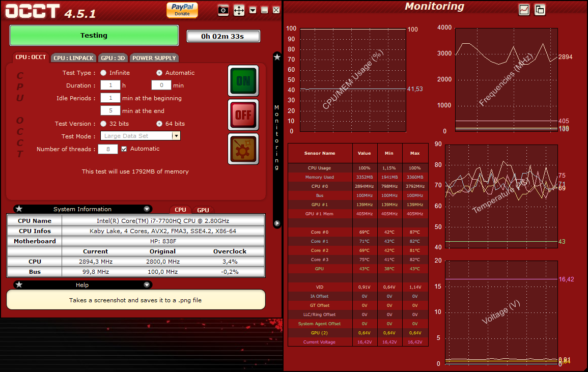Screen dimensions: 588x372
Task: Click the PayPal Donate button
Action: pyautogui.click(x=182, y=10)
